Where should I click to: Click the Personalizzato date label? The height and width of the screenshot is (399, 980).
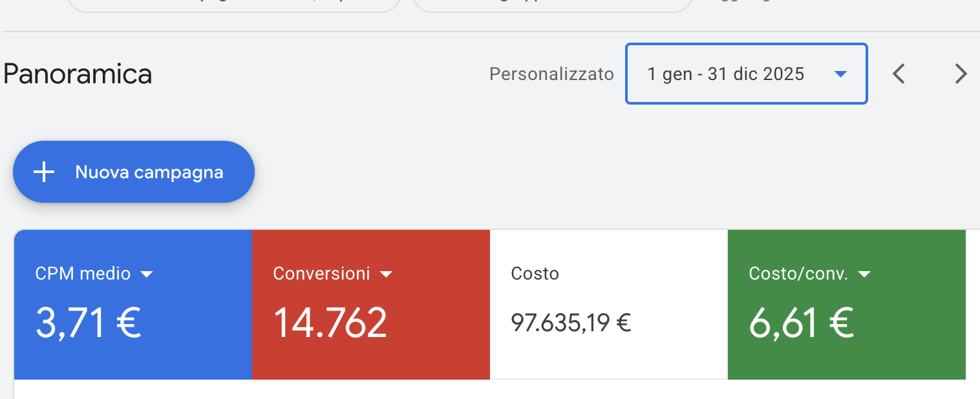coord(551,74)
